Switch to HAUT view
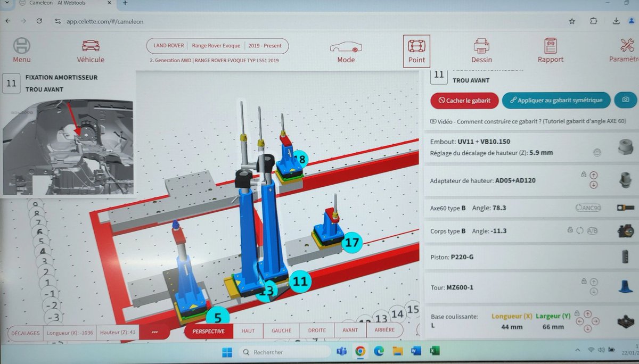The image size is (639, 364). tap(248, 330)
